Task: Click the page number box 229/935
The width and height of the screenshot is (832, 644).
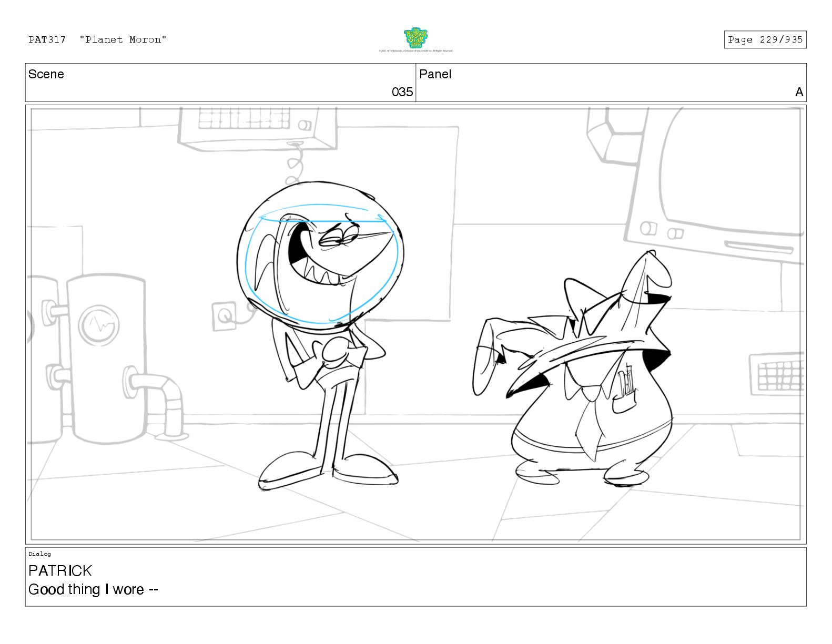Action: pos(765,39)
